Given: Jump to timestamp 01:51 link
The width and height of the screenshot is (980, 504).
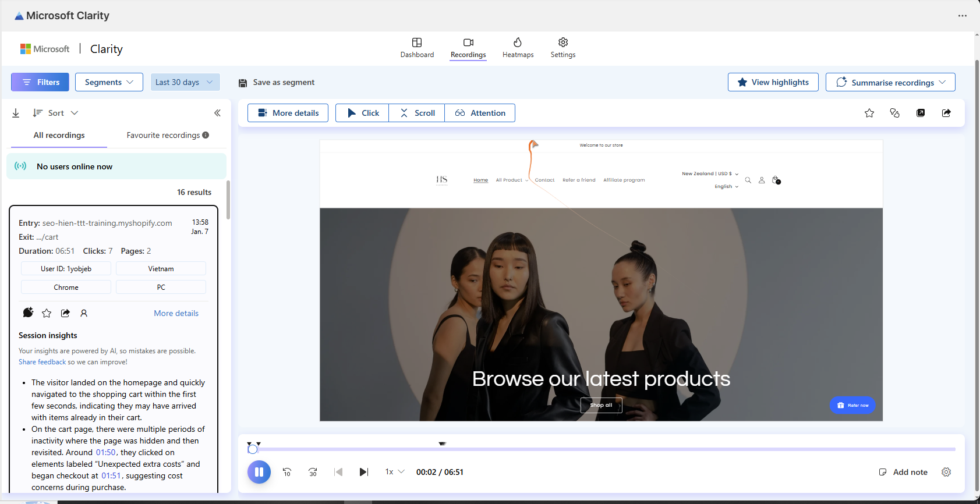Looking at the screenshot, I should (x=111, y=475).
